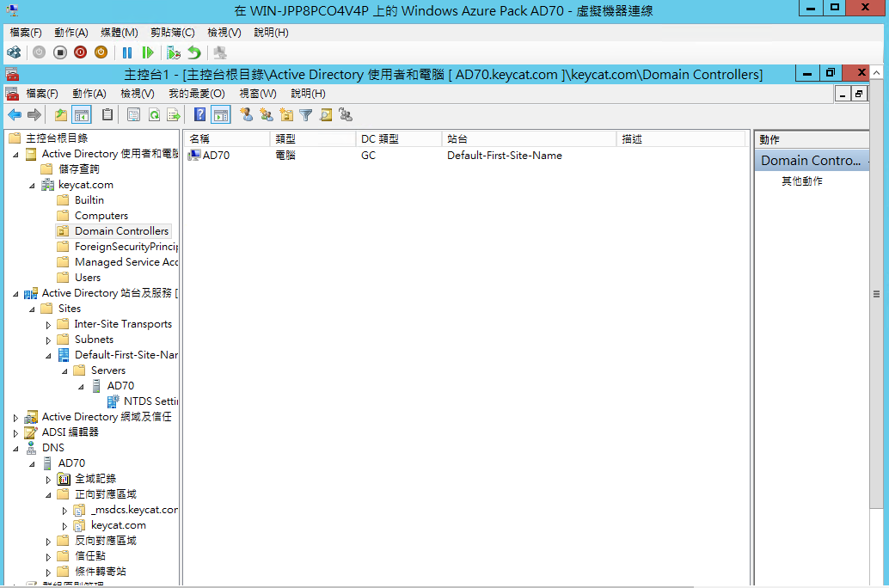Sort list by 名稱 column
Viewport: 889px width, 588px height.
click(227, 139)
